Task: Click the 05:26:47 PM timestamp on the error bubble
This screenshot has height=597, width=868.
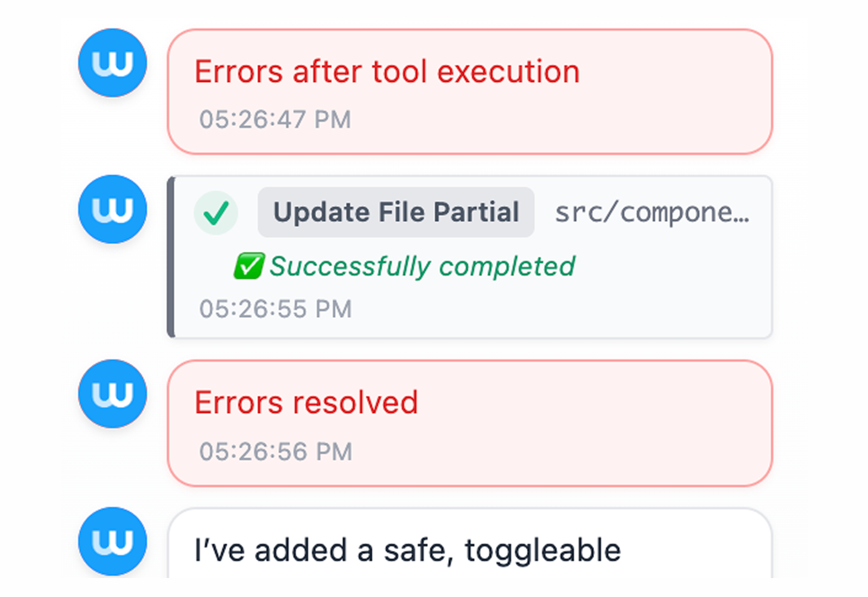Action: coord(275,119)
